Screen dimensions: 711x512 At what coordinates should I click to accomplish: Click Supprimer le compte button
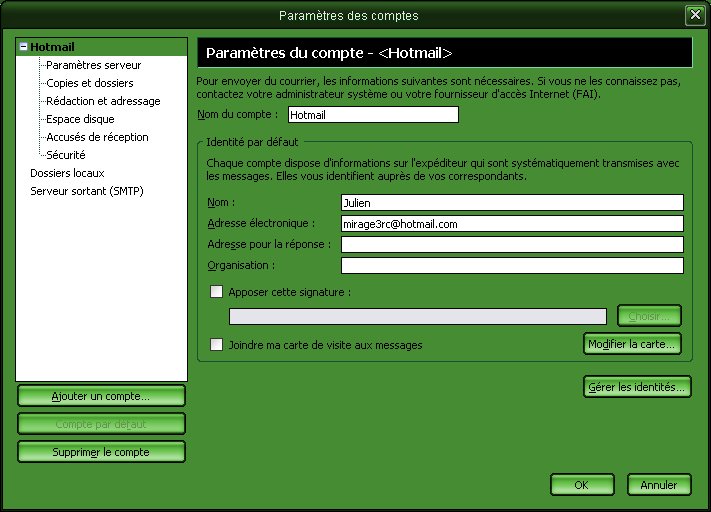[x=101, y=452]
